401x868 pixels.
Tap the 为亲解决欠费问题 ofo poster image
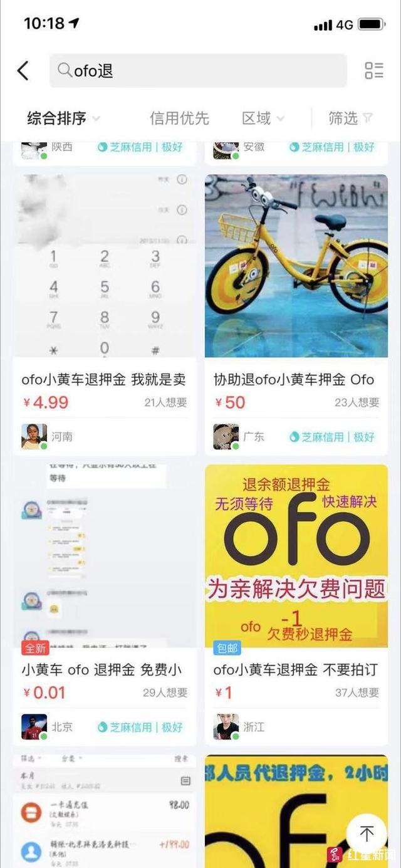(296, 557)
